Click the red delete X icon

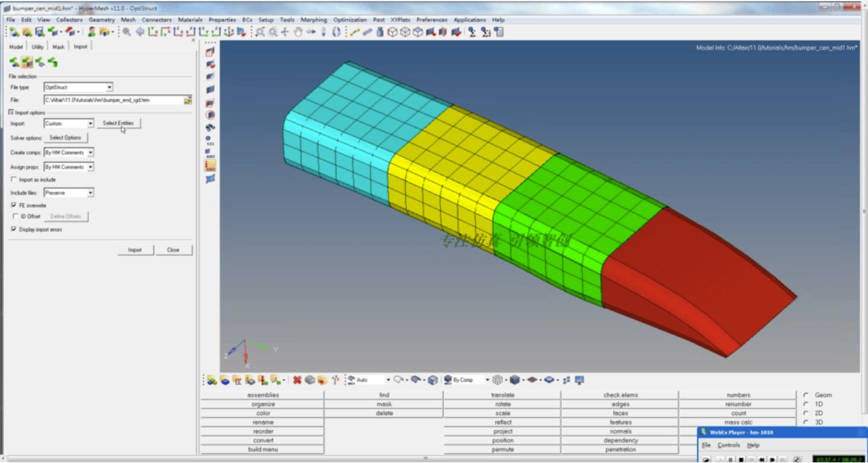297,380
